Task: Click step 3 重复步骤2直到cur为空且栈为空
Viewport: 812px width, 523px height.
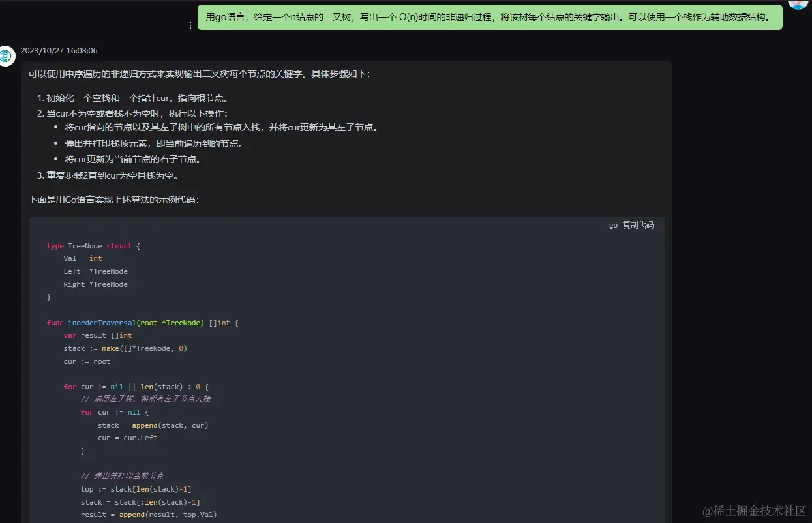Action: pos(112,175)
